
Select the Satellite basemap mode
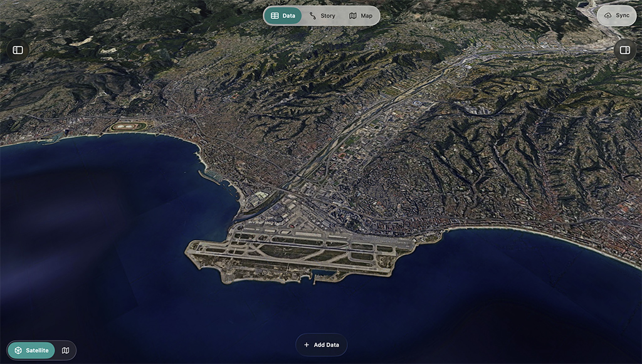[31, 350]
